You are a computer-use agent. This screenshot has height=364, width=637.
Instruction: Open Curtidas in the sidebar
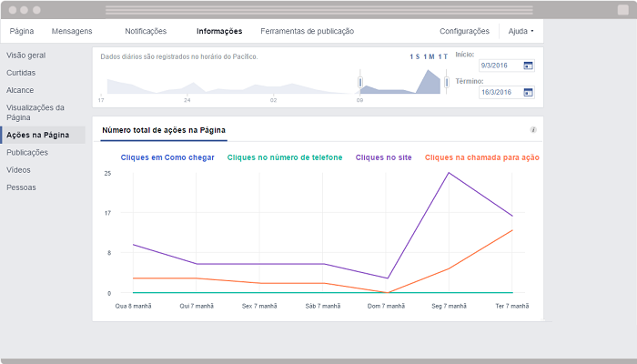[x=21, y=73]
